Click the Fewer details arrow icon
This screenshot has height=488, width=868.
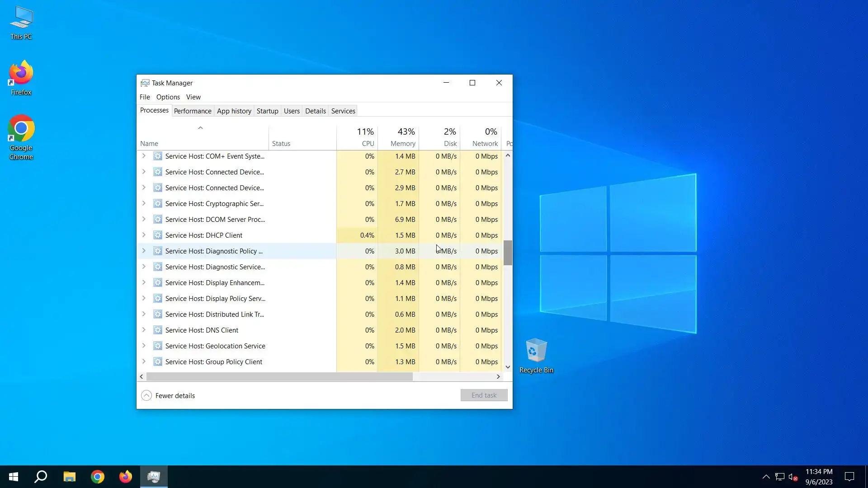coord(146,395)
